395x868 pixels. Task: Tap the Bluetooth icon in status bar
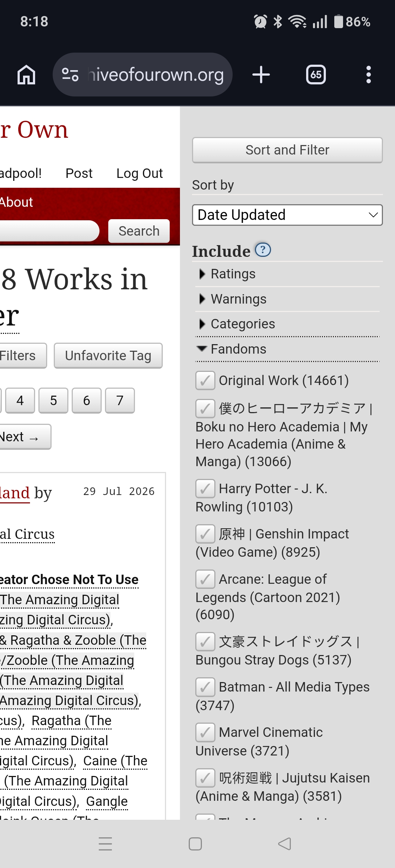pos(278,22)
